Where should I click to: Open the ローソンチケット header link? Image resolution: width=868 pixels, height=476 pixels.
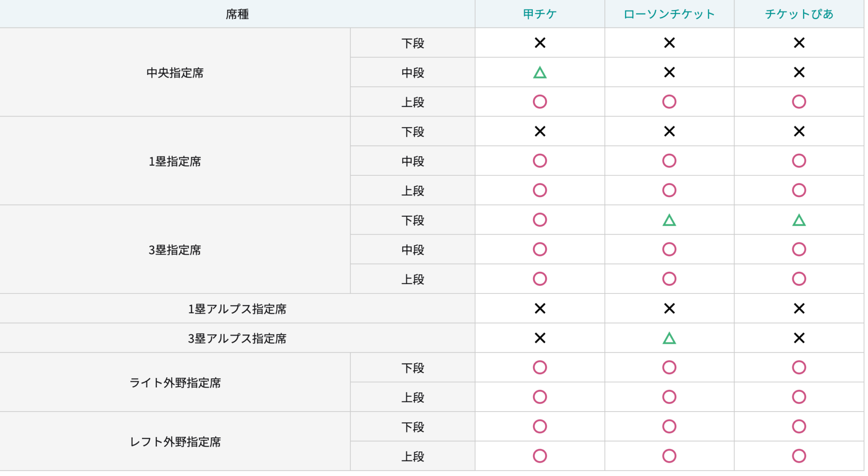pyautogui.click(x=669, y=14)
